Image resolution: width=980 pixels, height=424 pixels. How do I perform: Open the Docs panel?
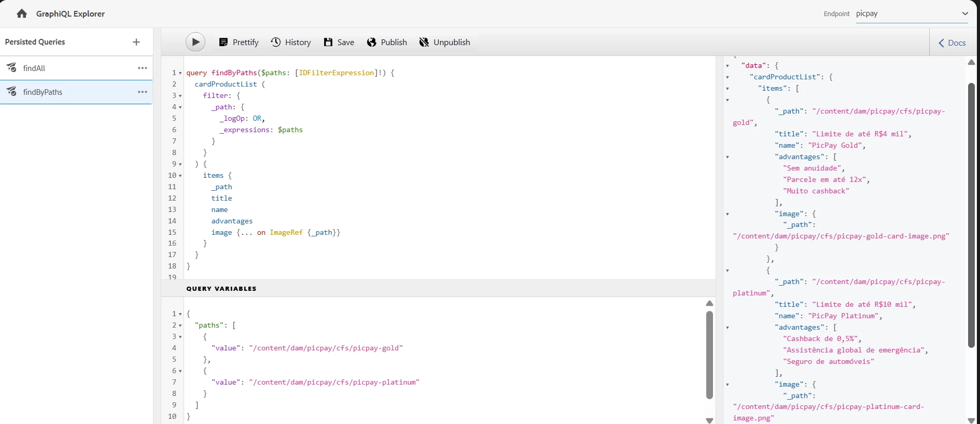click(x=953, y=43)
